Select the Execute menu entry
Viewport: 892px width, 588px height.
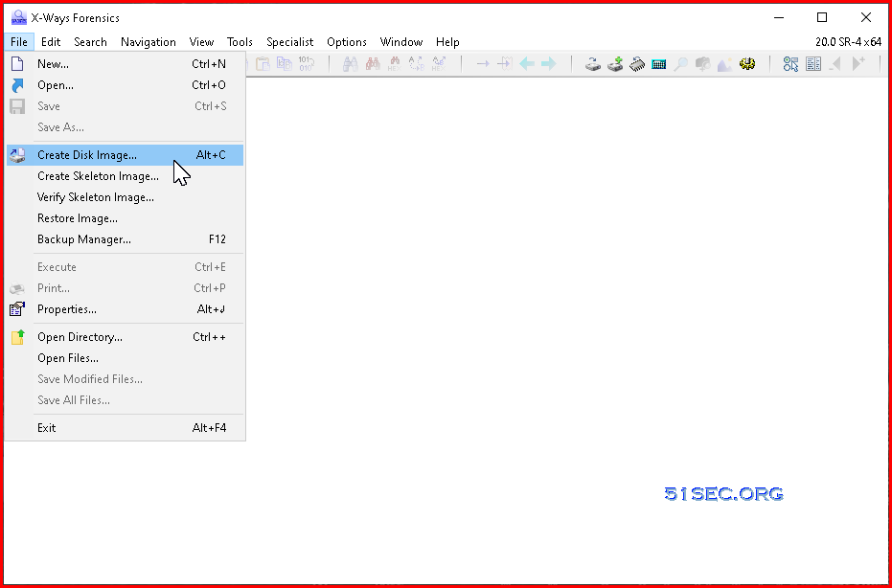pos(126,267)
